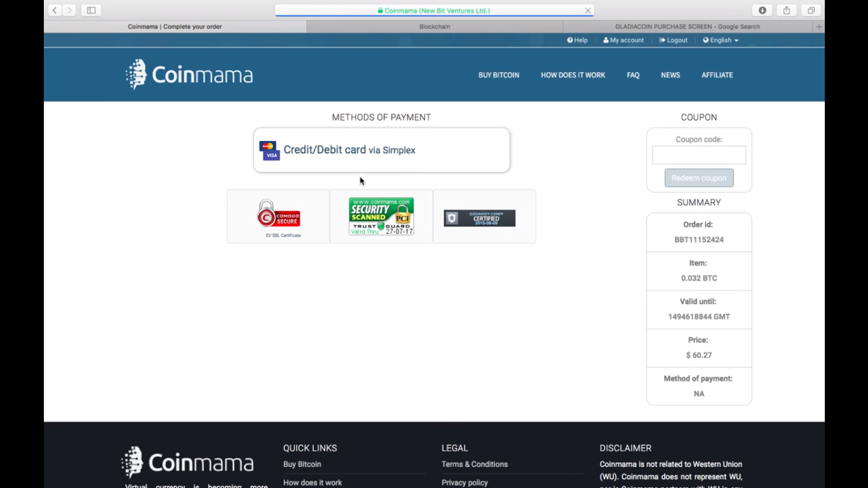
Task: Open the BUY BITCOIN menu item
Action: 499,75
